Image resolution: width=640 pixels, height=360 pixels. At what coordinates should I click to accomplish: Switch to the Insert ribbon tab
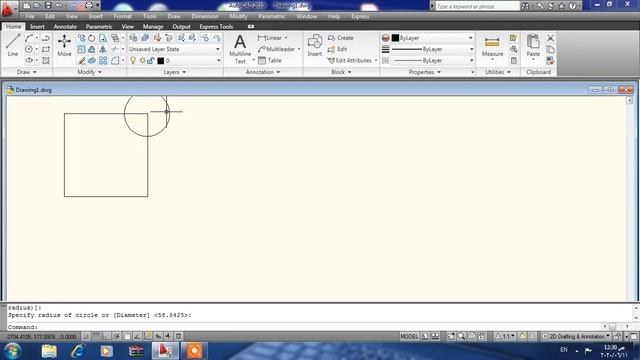[37, 27]
